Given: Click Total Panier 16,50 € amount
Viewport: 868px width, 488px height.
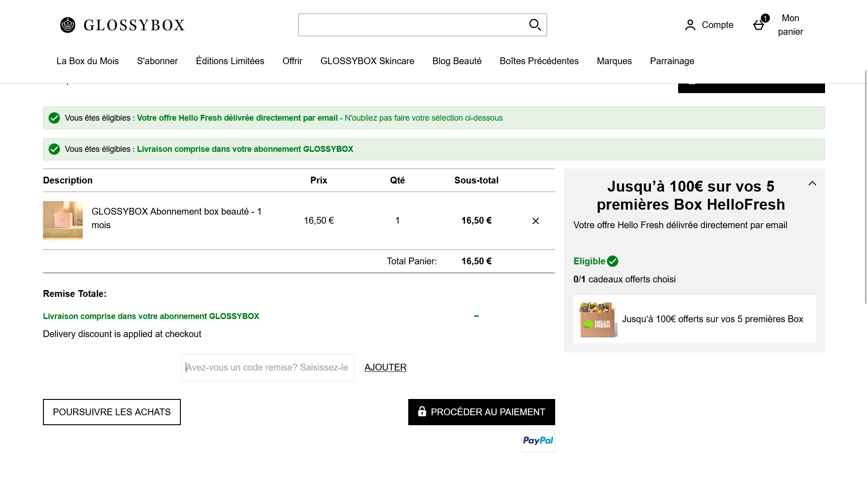Looking at the screenshot, I should tap(476, 261).
